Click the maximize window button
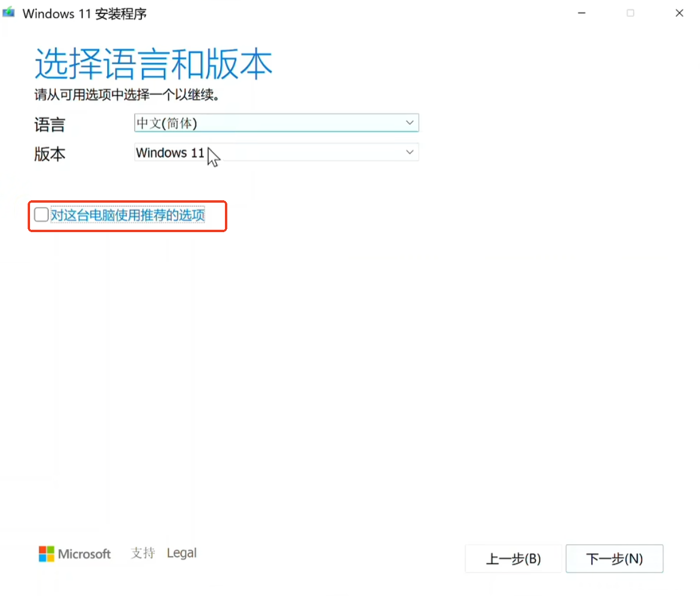This screenshot has width=700, height=596. [x=630, y=13]
